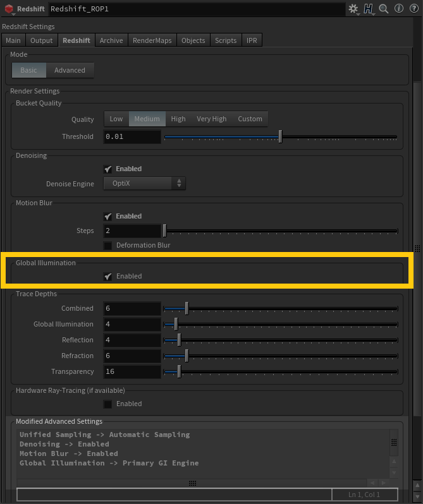Click the text area vertical grip handle

point(394,442)
